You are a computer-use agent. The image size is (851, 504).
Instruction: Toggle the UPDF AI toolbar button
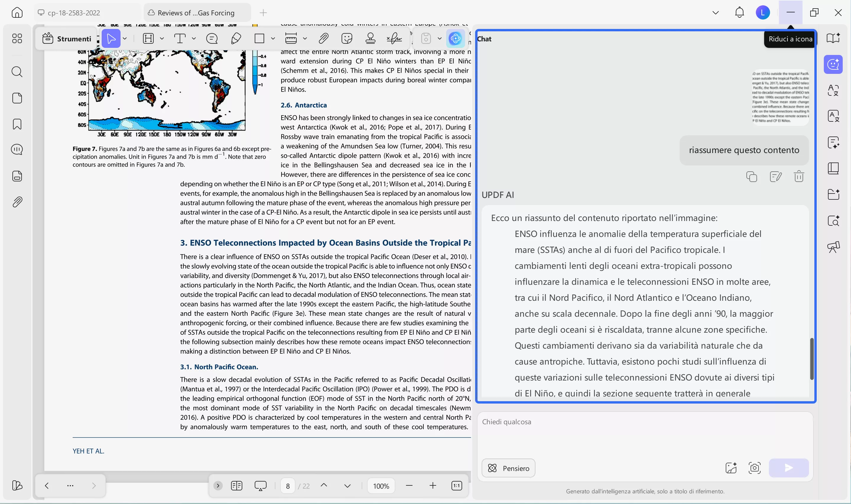[x=455, y=38]
